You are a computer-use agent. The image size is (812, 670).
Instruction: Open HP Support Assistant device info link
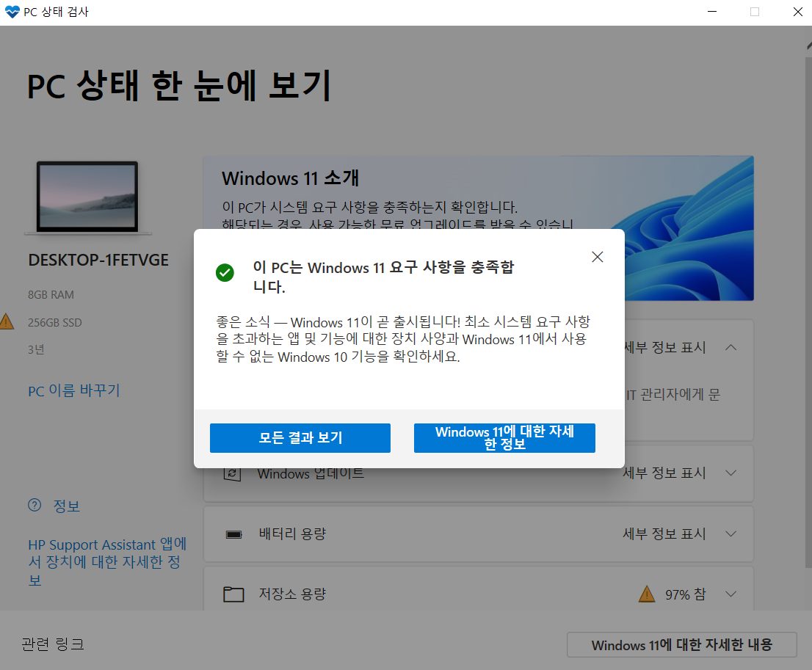tap(107, 562)
